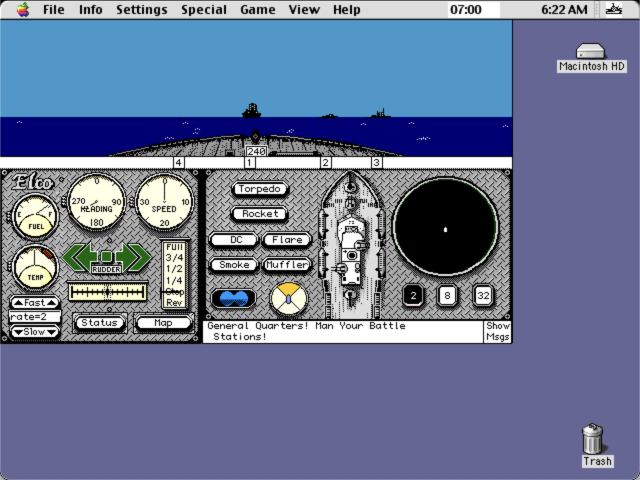Drop a DC depth charge
This screenshot has width=640, height=480.
tap(234, 240)
